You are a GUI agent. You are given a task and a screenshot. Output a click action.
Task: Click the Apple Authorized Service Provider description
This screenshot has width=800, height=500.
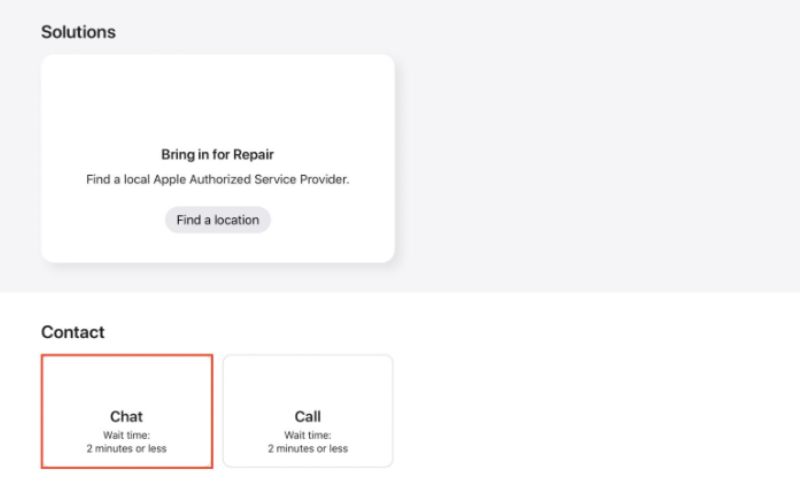pos(217,180)
